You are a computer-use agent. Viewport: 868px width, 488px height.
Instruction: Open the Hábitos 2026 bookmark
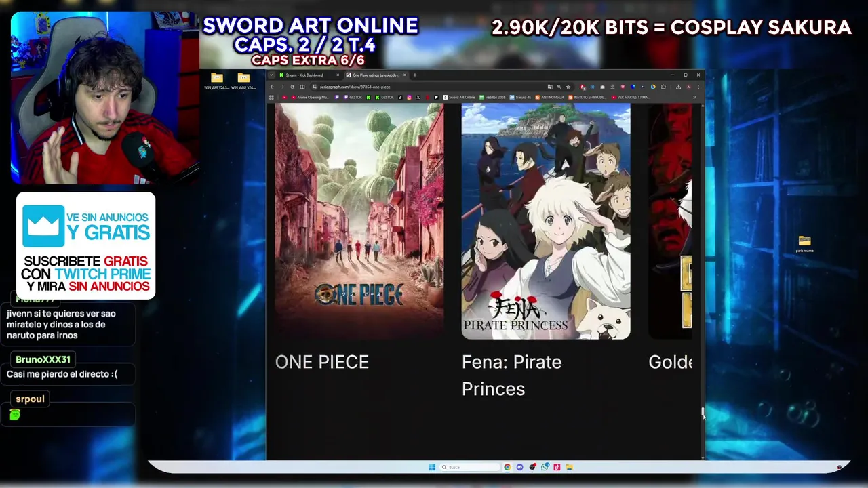point(492,97)
